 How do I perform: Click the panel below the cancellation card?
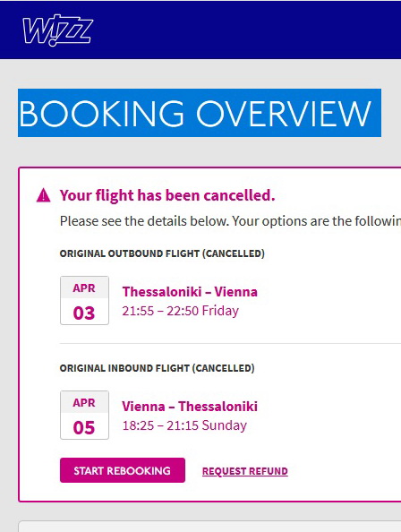pyautogui.click(x=209, y=527)
